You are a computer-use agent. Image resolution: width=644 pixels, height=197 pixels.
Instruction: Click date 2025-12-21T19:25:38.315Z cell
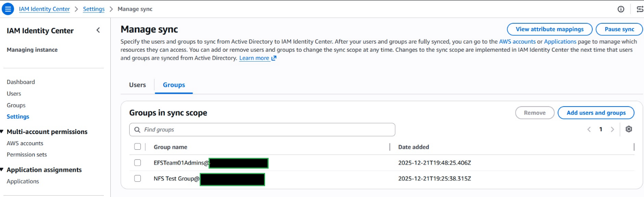point(434,179)
